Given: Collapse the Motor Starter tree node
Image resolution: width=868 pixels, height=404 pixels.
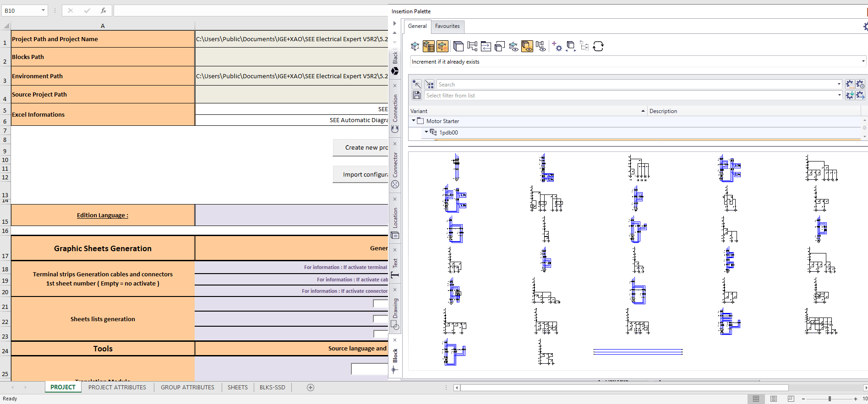Looking at the screenshot, I should [414, 121].
